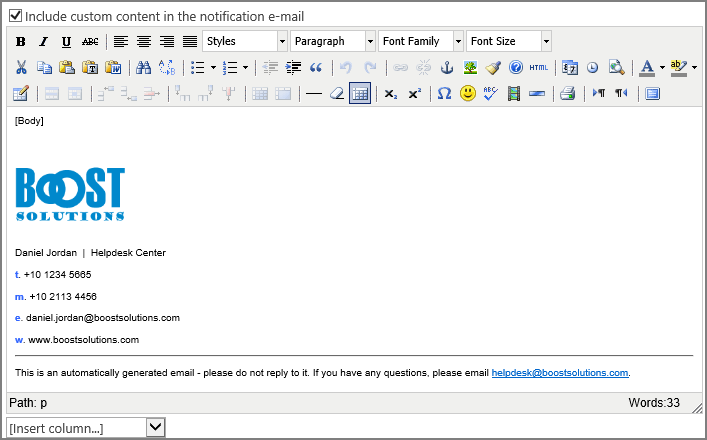Set text direction right to left
This screenshot has width=707, height=440.
pos(621,93)
